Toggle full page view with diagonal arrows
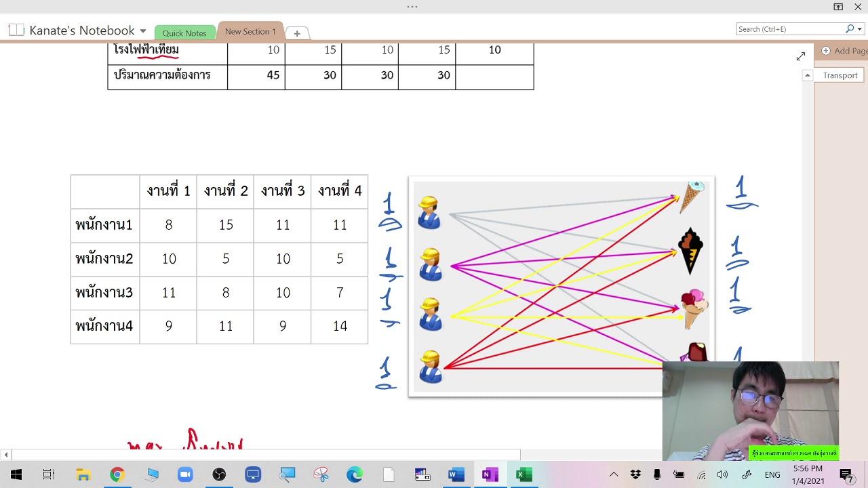The width and height of the screenshot is (868, 488). pos(801,56)
